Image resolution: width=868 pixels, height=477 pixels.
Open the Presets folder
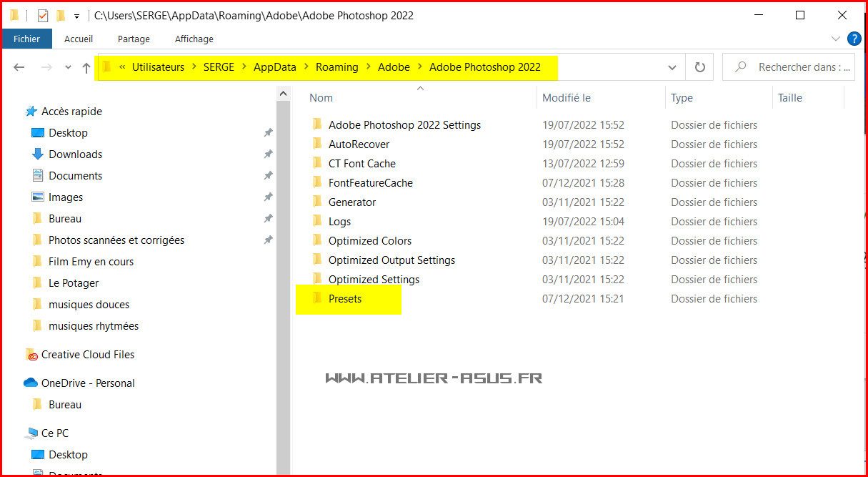345,299
